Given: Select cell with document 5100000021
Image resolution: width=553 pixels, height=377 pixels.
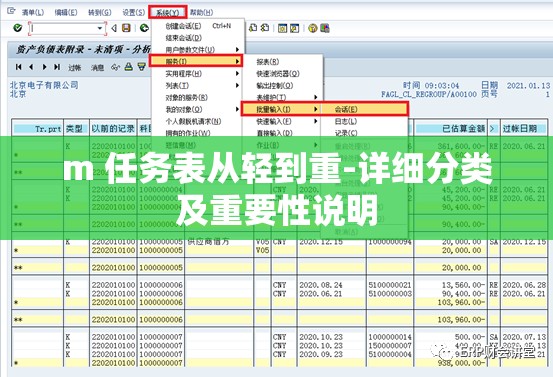Looking at the screenshot, I should pos(390,285).
